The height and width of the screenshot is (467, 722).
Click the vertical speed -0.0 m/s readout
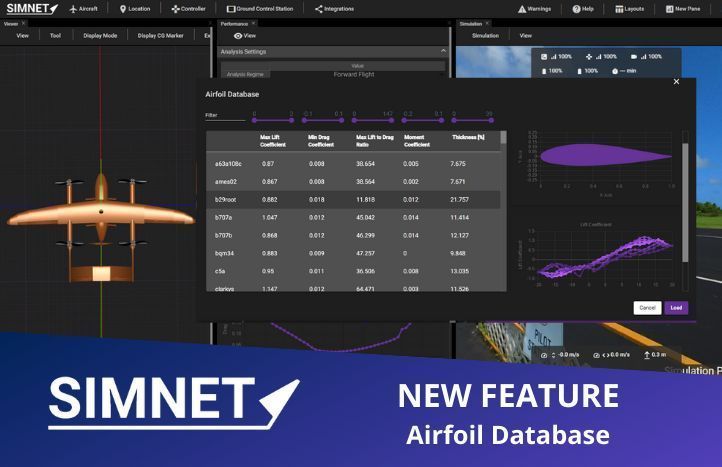point(560,355)
